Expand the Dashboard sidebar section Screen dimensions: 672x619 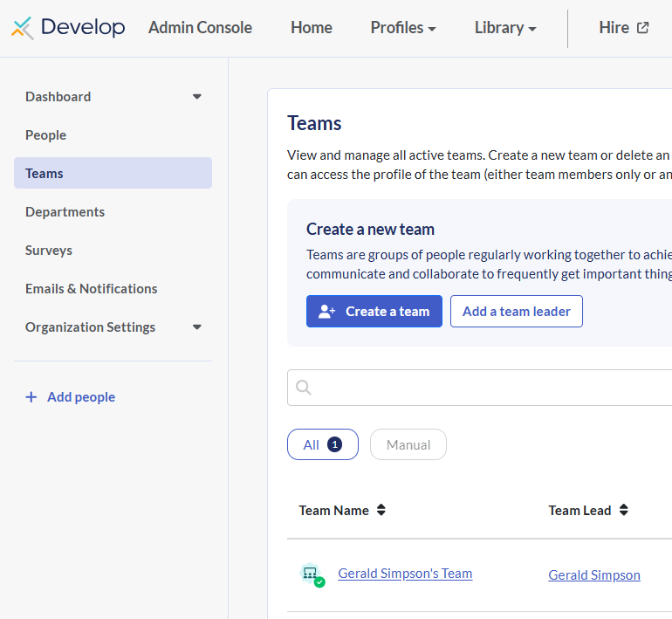pos(196,97)
